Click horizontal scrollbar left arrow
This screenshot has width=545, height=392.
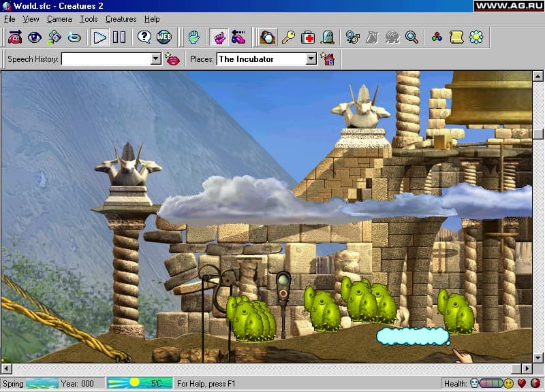(x=6, y=368)
